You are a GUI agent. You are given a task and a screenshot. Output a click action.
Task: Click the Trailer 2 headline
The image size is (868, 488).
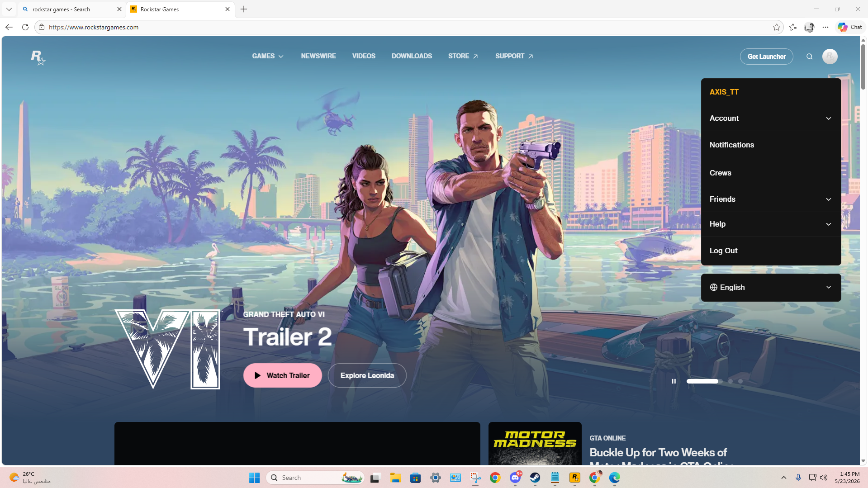[x=288, y=337]
